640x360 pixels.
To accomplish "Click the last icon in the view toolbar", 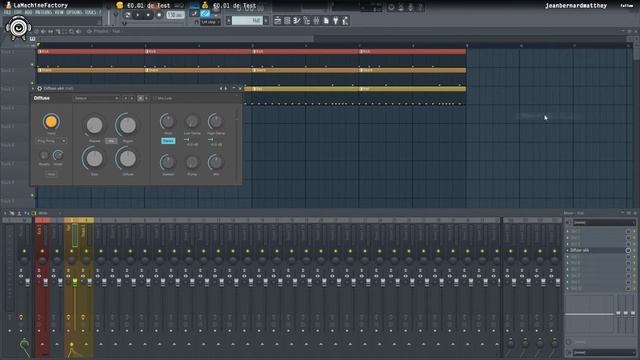I will [345, 21].
